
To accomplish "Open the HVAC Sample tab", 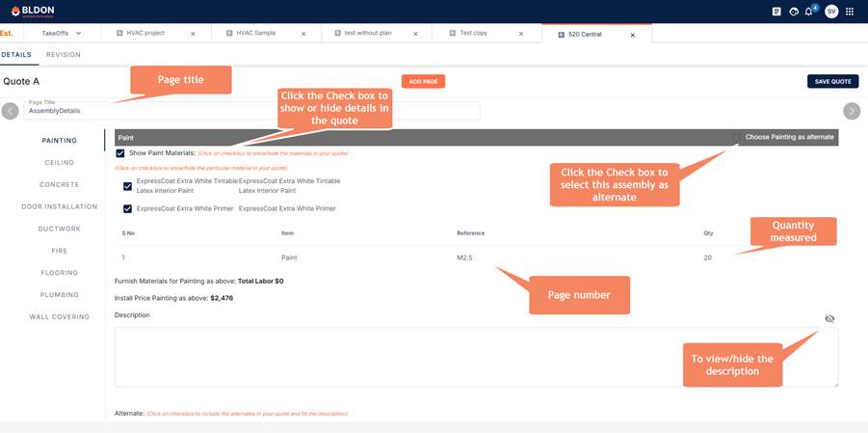I will [x=258, y=34].
